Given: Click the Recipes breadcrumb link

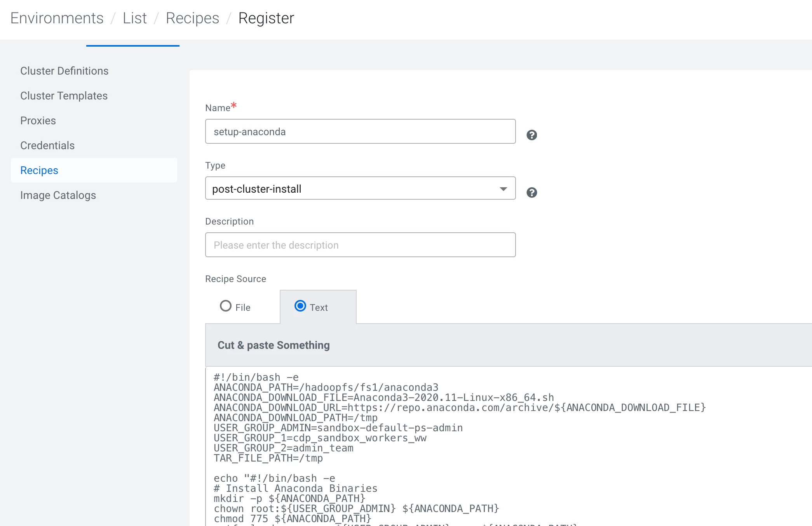Looking at the screenshot, I should coord(192,18).
